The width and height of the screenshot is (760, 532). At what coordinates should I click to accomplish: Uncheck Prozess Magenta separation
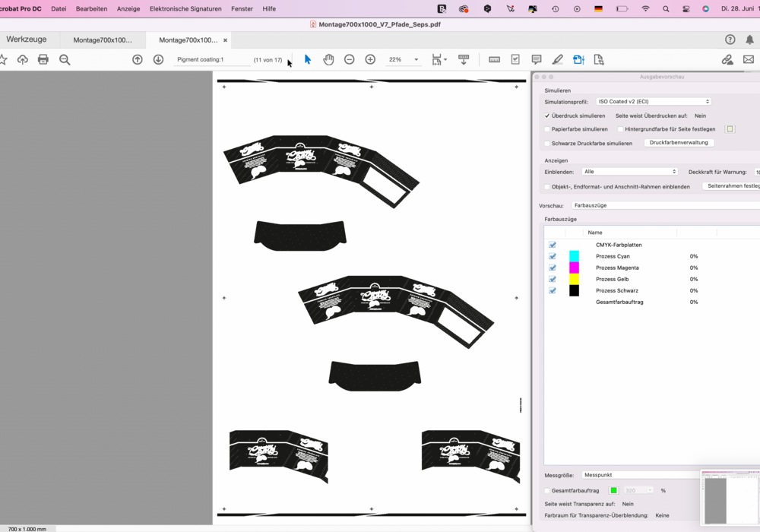[553, 268]
